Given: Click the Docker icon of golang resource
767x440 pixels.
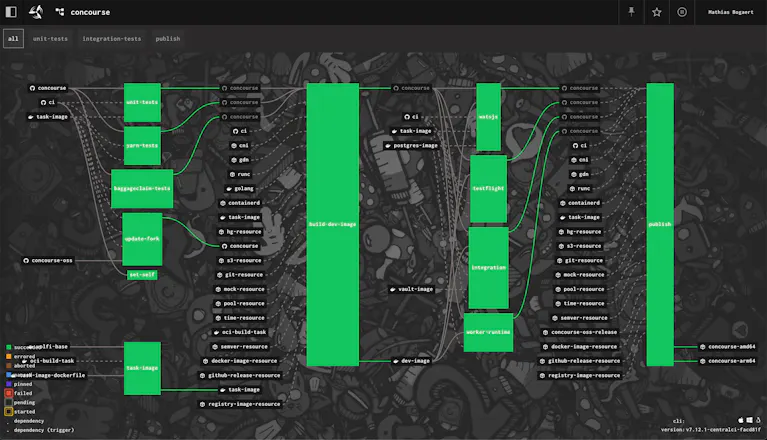Looking at the screenshot, I should click(x=229, y=189).
